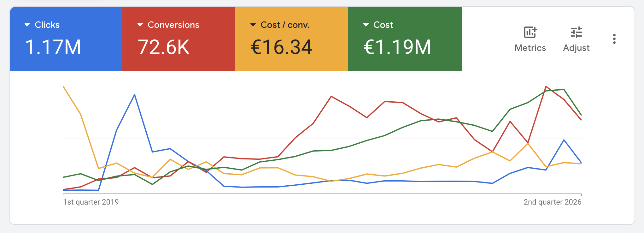Click the yellow line starting point at chart top-left
This screenshot has width=644, height=233.
[64, 87]
